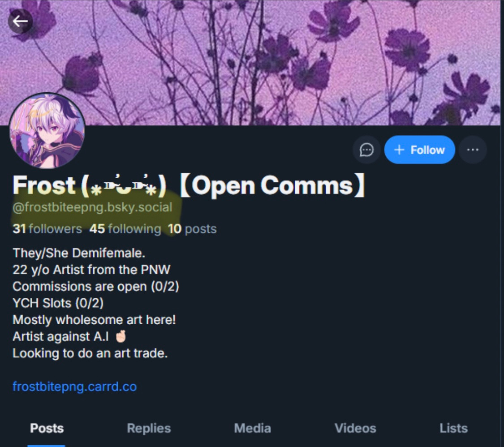The width and height of the screenshot is (504, 447).
Task: Click the @frostbiteepng.bsky.social handle
Action: coord(92,207)
